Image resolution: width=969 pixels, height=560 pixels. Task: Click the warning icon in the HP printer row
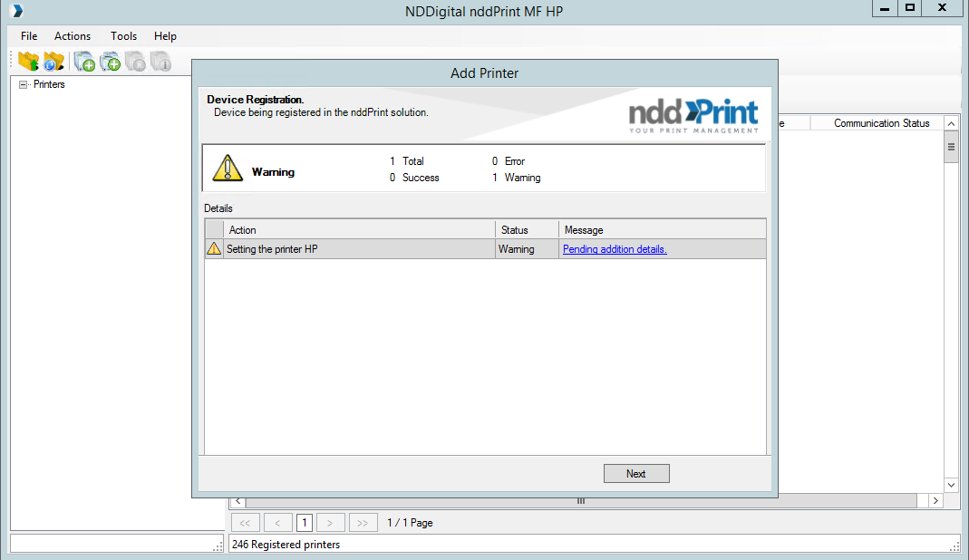click(214, 249)
